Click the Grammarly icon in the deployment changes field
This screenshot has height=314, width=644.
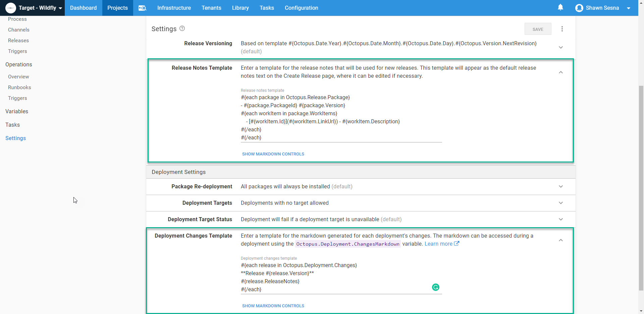click(435, 287)
